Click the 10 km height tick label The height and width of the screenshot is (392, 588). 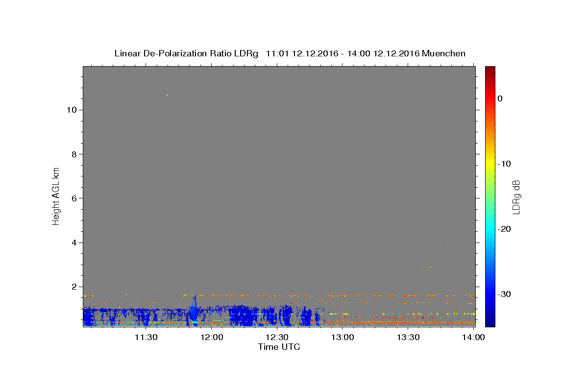point(71,110)
